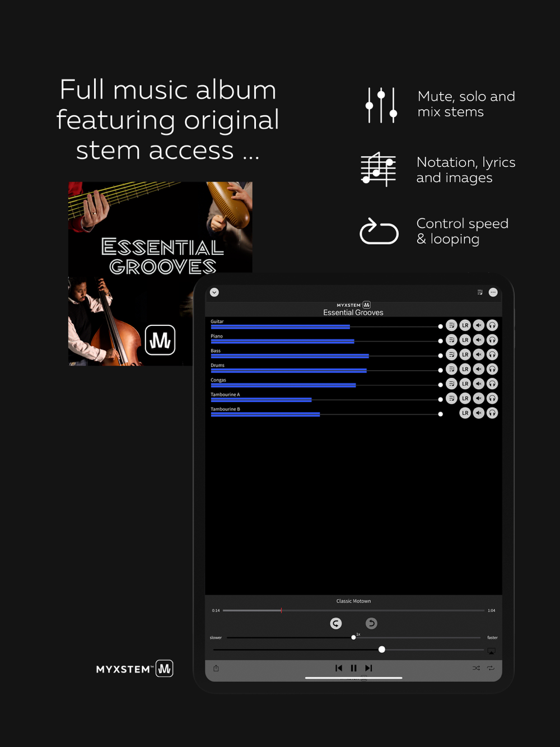Adjust the Guitar volume slider knob
This screenshot has width=560, height=747.
(441, 326)
